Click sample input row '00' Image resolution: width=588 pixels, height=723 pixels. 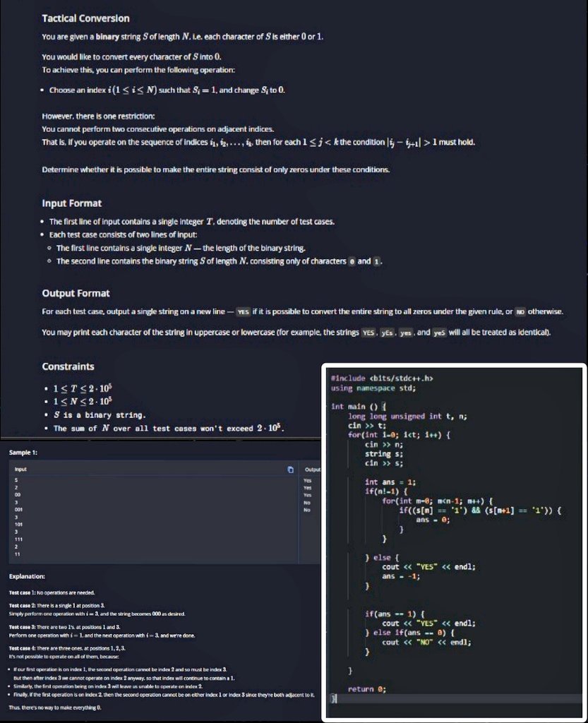[x=18, y=495]
